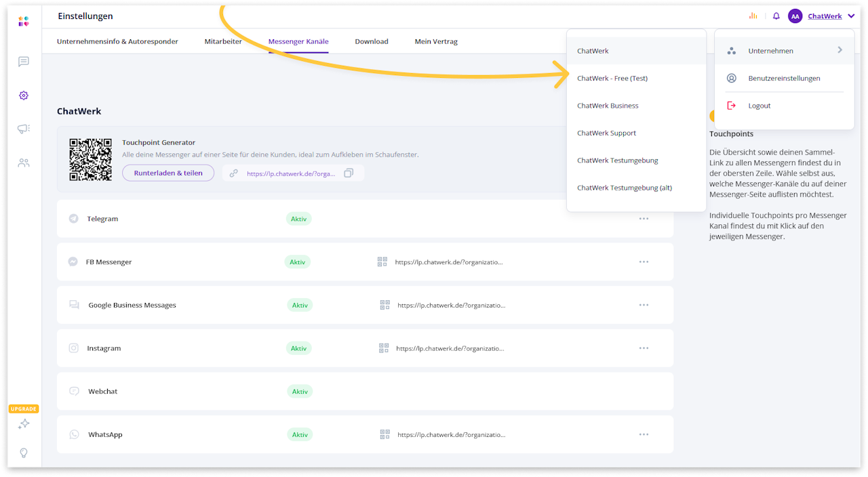
Task: Open three-dot menu for FB Messenger
Action: (644, 262)
